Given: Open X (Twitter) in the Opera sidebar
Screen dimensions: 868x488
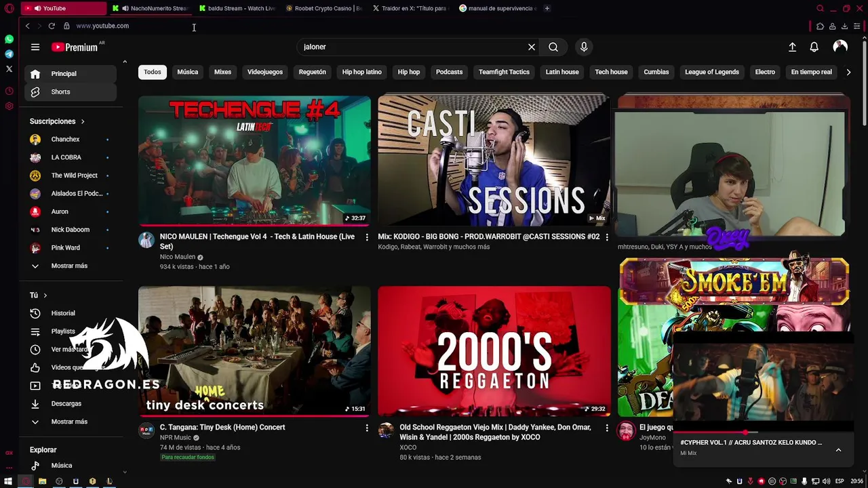Looking at the screenshot, I should (9, 68).
